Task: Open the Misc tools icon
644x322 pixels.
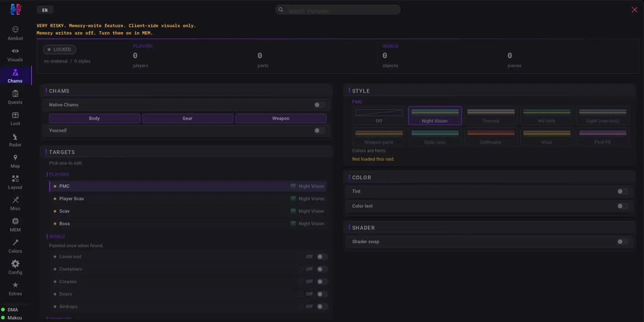Action: coord(15,200)
